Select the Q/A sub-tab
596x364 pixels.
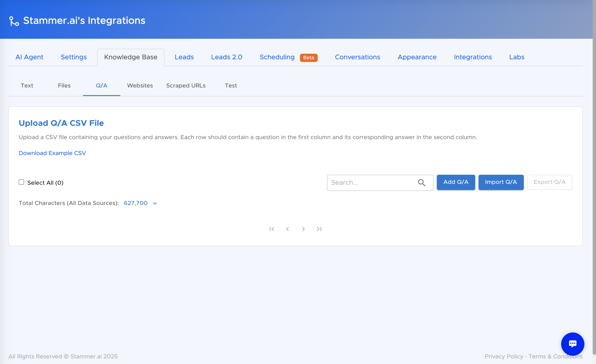pyautogui.click(x=102, y=85)
